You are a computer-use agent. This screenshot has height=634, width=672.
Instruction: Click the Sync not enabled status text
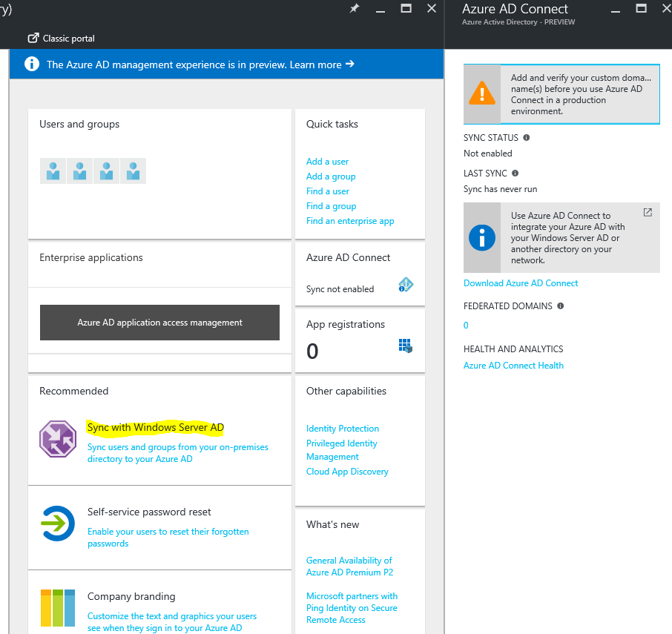pyautogui.click(x=340, y=289)
